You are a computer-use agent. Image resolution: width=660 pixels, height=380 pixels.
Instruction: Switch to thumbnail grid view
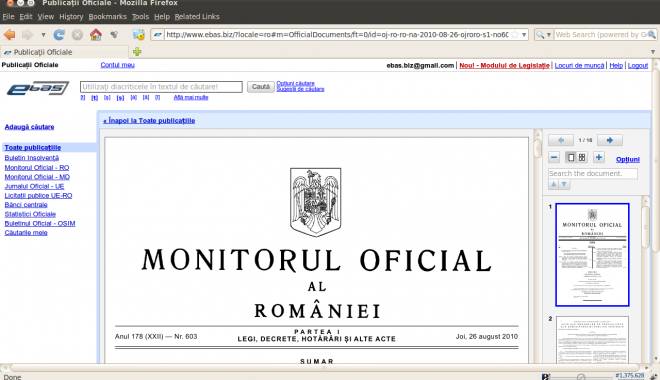click(x=582, y=157)
